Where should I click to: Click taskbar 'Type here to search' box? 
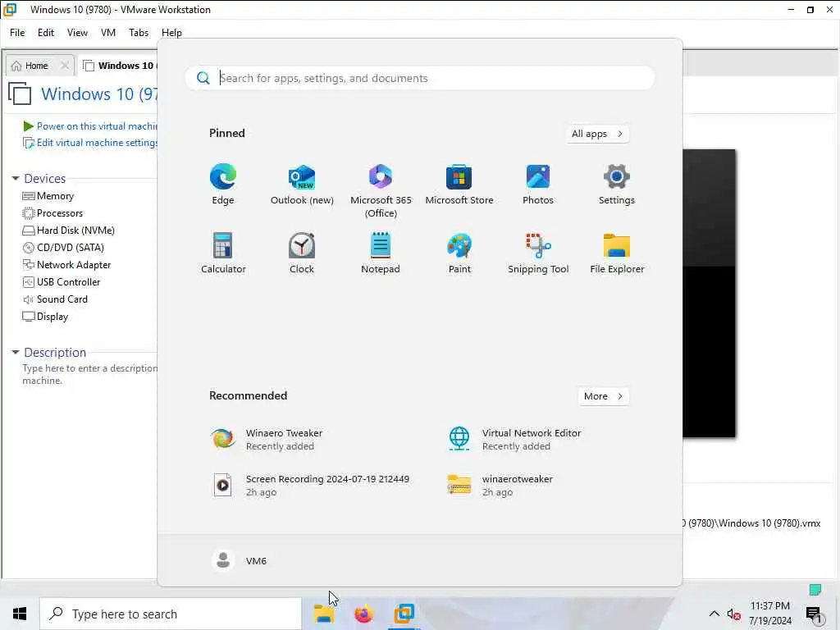click(x=171, y=614)
